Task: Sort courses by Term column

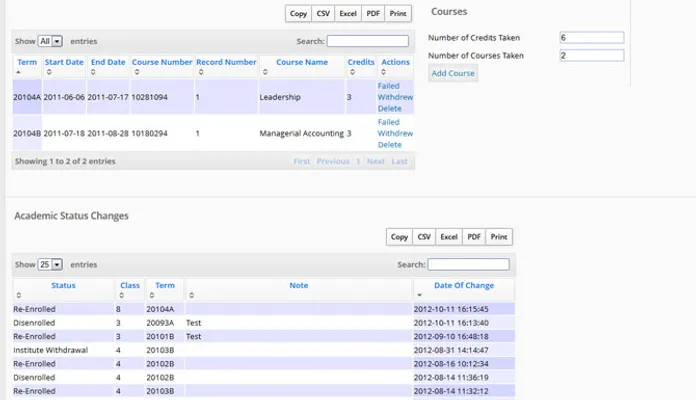Action: tap(27, 62)
